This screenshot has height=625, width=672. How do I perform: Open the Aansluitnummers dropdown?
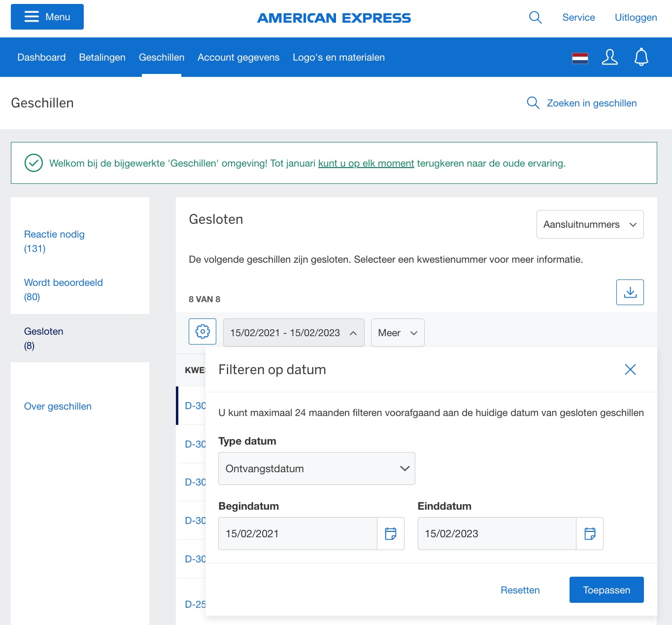coord(590,224)
